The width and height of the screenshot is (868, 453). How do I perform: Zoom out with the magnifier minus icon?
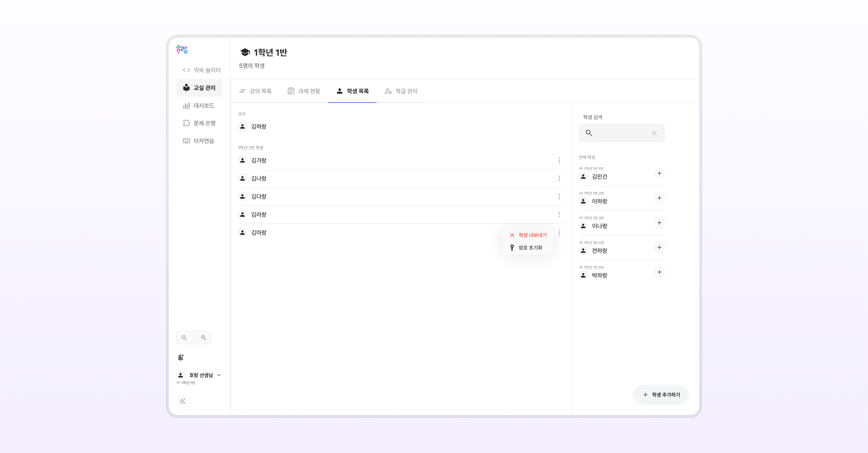click(185, 338)
